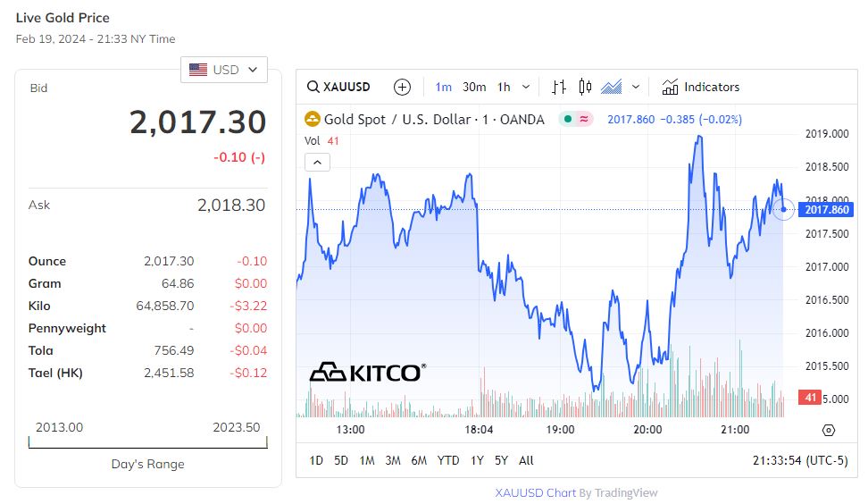Viewport: 868px width, 504px height.
Task: Open chart settings gear icon
Action: click(828, 430)
